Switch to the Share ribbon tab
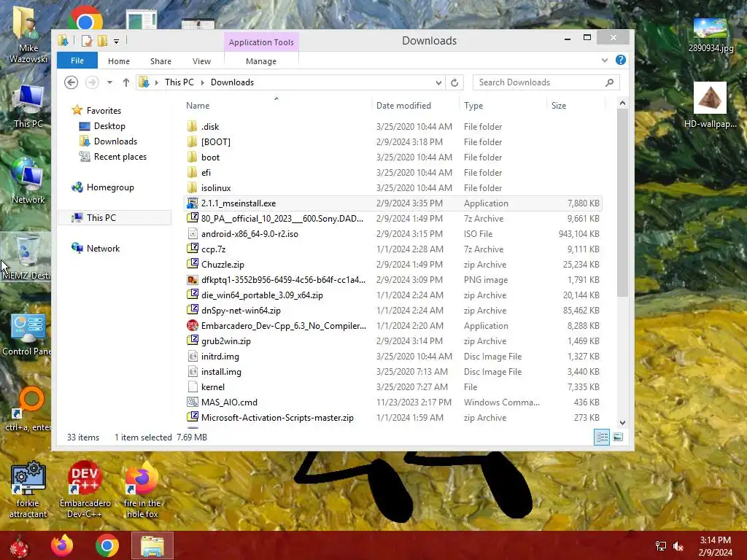Screen dimensions: 747x560 click(x=160, y=61)
